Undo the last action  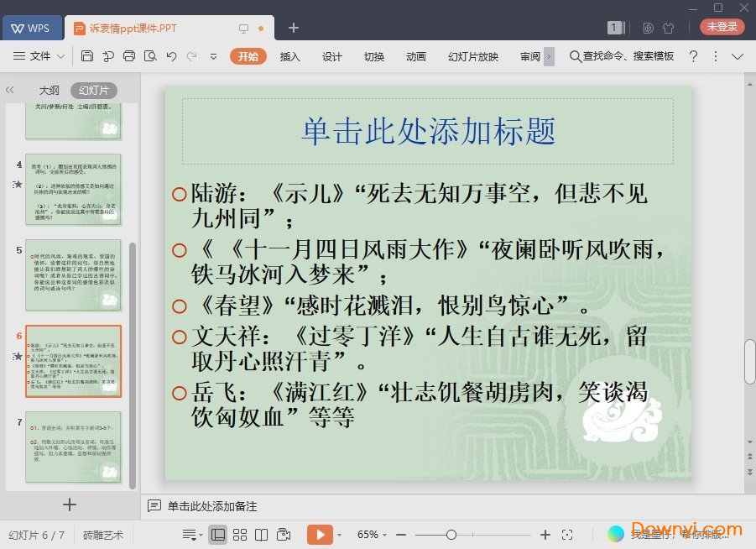coord(171,56)
